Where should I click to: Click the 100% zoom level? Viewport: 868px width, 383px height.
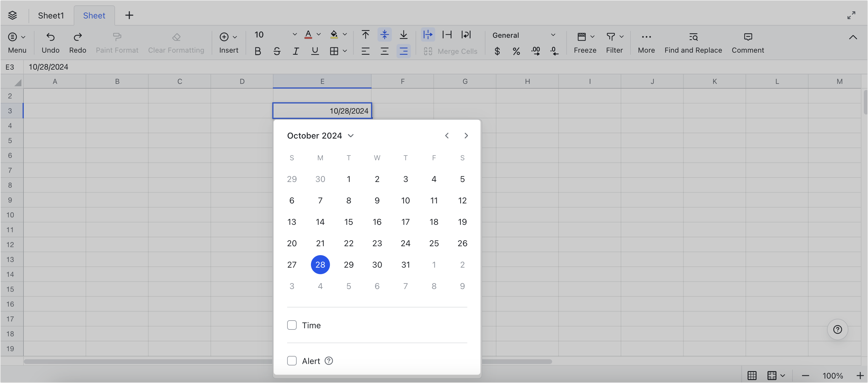833,376
